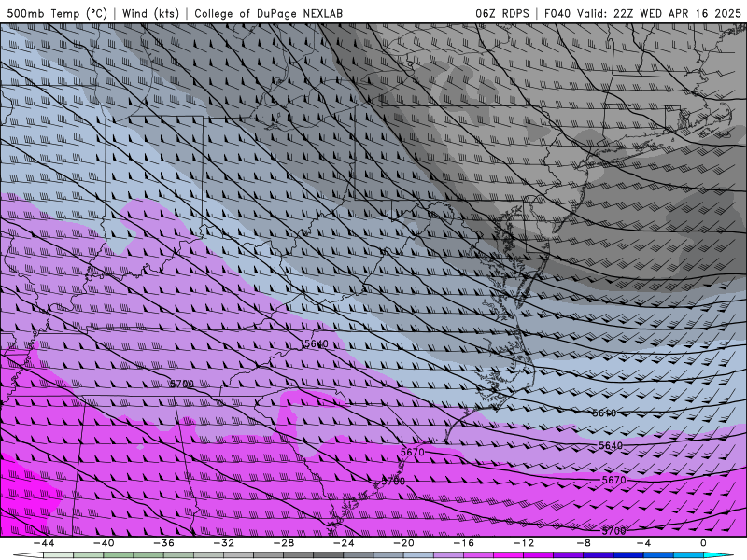Click the '-4' colorbar tick label
Image resolution: width=747 pixels, height=560 pixels.
[643, 543]
